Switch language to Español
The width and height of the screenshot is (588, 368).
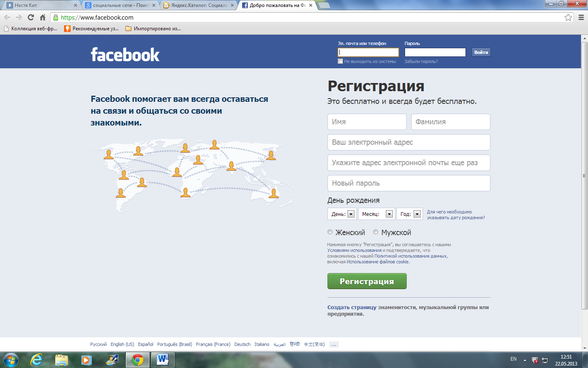[x=145, y=344]
